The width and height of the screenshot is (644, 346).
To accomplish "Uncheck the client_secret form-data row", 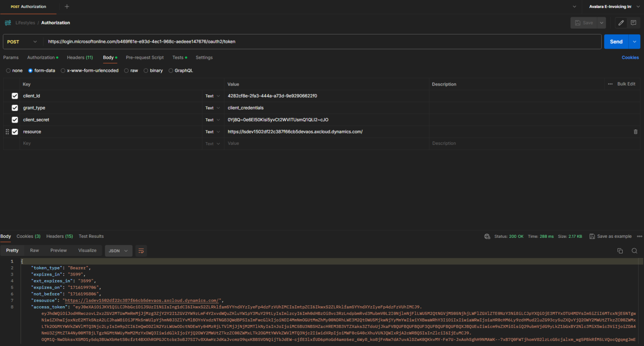I will [x=15, y=120].
